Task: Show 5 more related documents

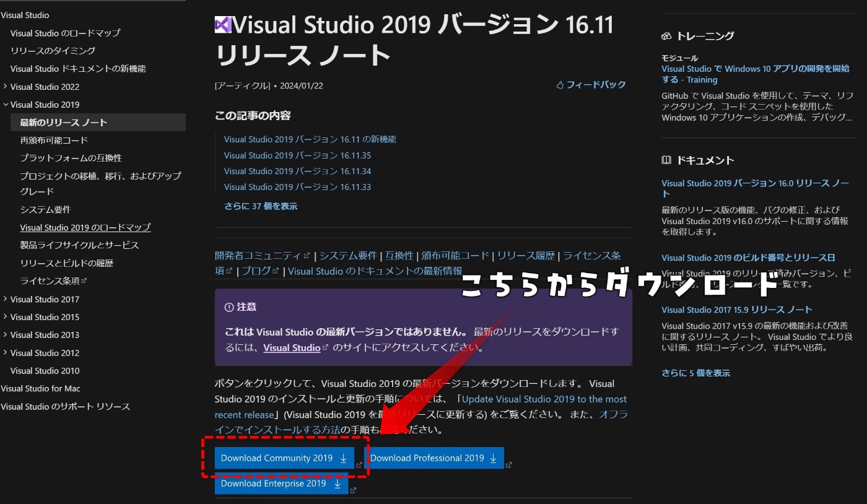Action: 695,373
